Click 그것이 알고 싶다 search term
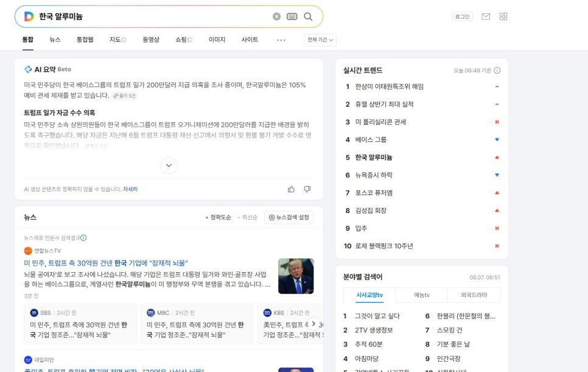 pyautogui.click(x=377, y=316)
